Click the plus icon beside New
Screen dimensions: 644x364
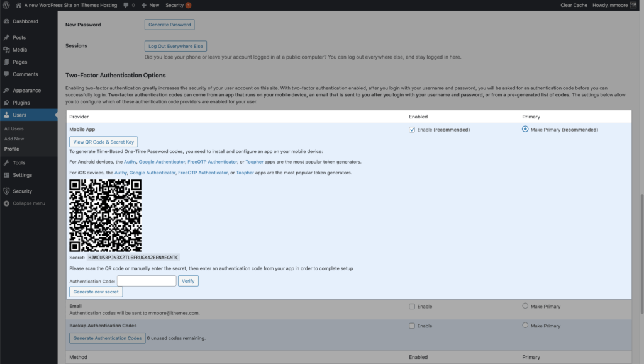coord(144,5)
